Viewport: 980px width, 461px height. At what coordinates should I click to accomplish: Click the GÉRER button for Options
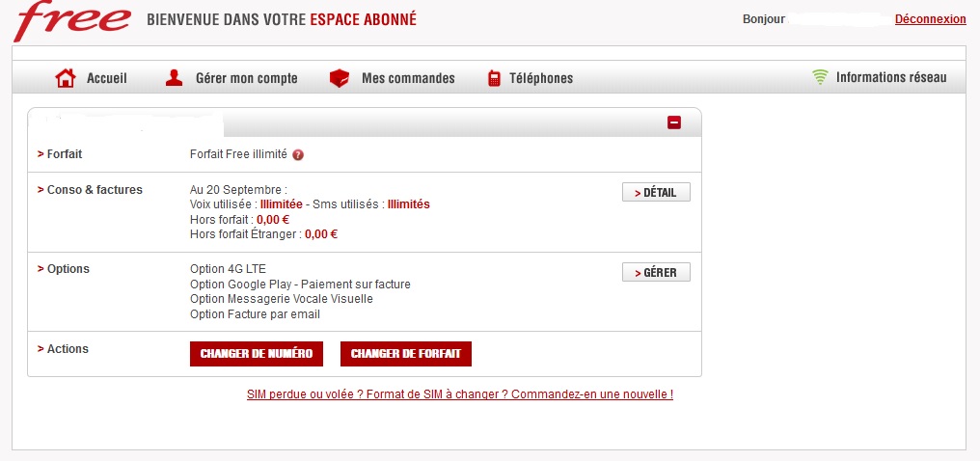[x=656, y=272]
